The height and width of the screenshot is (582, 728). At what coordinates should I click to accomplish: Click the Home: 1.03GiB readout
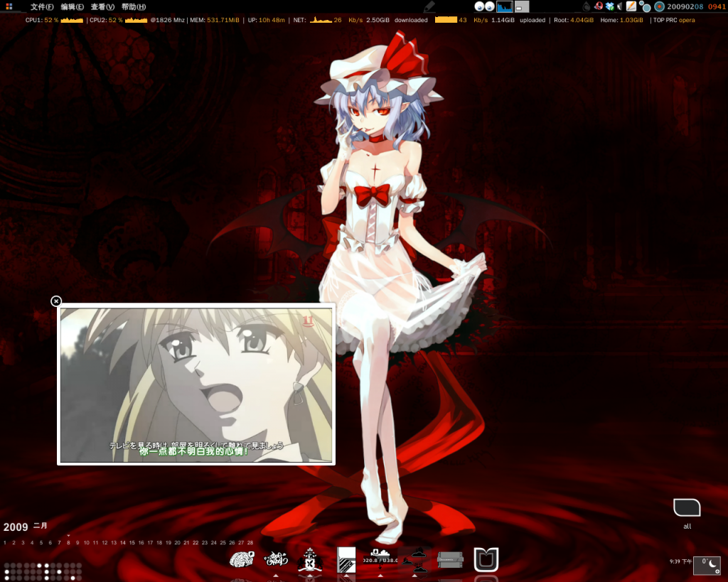point(621,20)
